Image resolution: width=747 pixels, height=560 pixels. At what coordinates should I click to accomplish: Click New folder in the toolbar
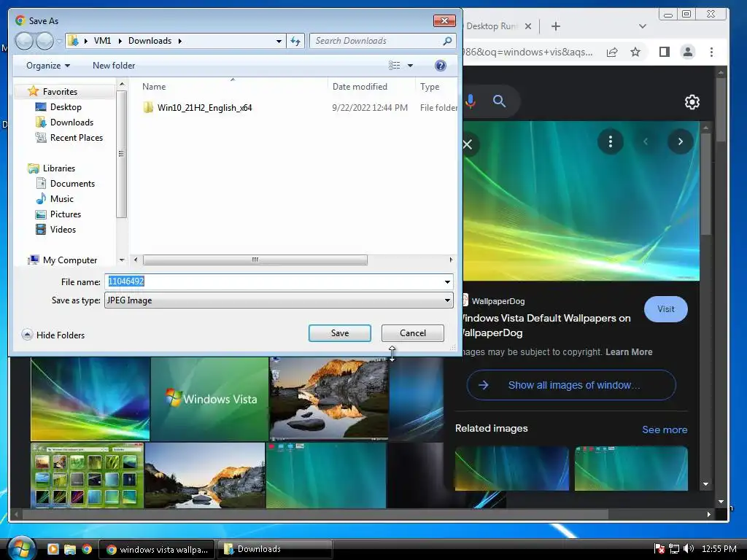(x=113, y=66)
